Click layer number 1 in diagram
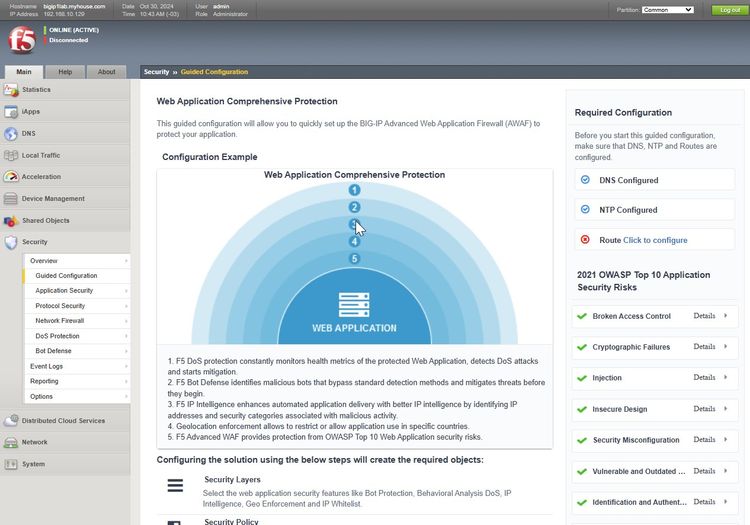Image resolution: width=750 pixels, height=525 pixels. [354, 190]
